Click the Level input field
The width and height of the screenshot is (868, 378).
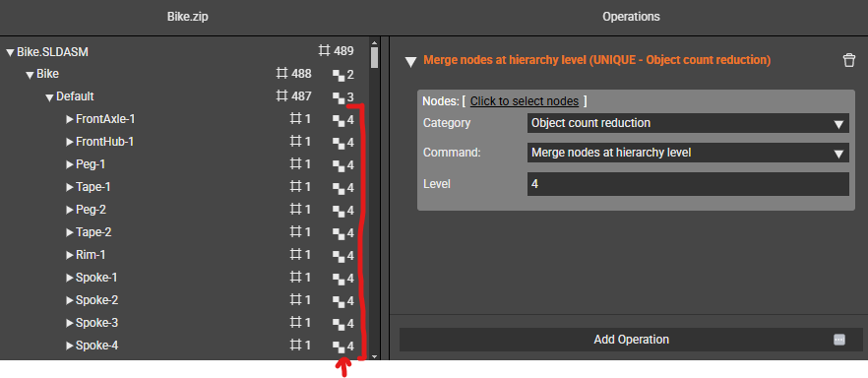coord(688,184)
